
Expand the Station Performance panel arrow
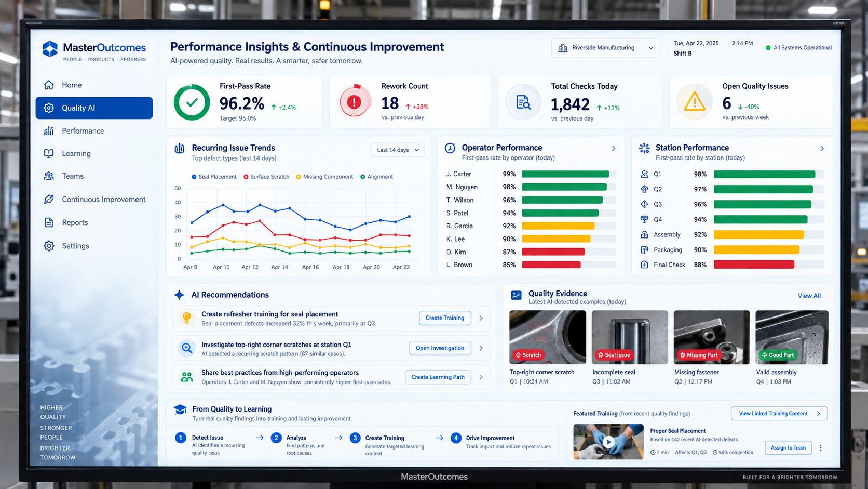click(822, 149)
